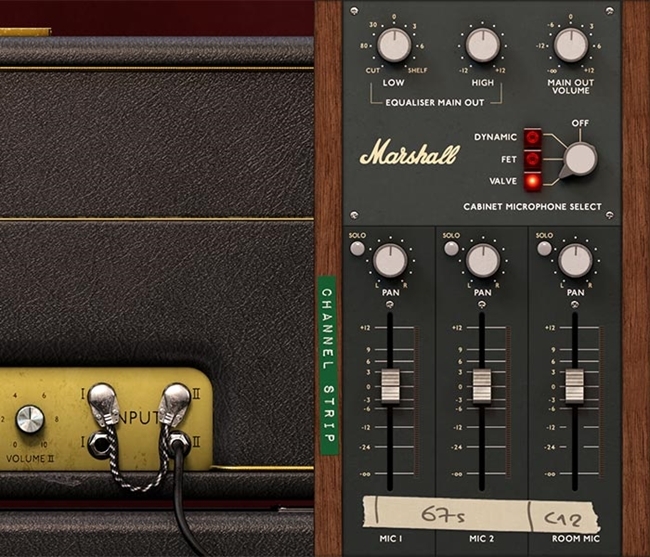Select the Dynamic microphone LED
Screen dimensions: 650x557
pyautogui.click(x=533, y=137)
